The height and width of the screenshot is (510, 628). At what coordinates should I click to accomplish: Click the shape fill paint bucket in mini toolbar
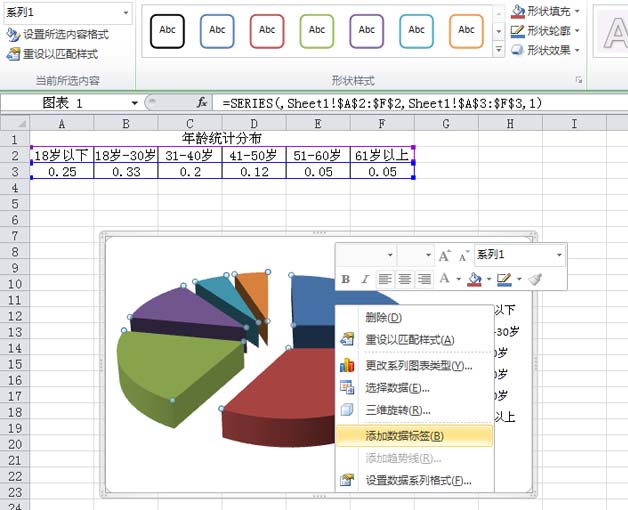coord(475,279)
